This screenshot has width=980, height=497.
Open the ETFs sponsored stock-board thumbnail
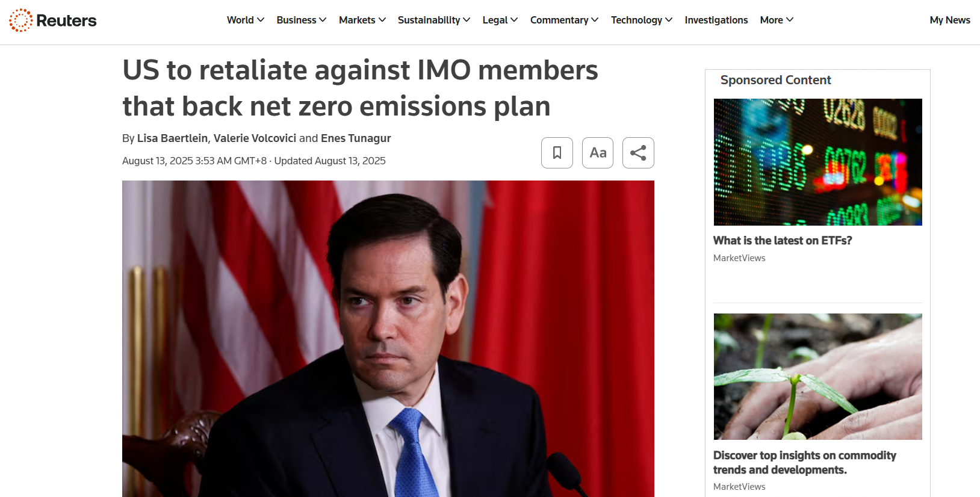[818, 162]
